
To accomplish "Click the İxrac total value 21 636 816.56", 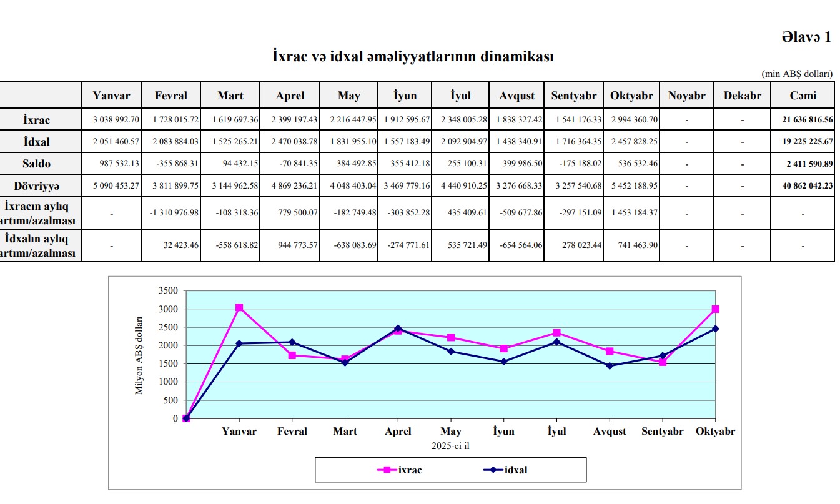I will coord(807,120).
